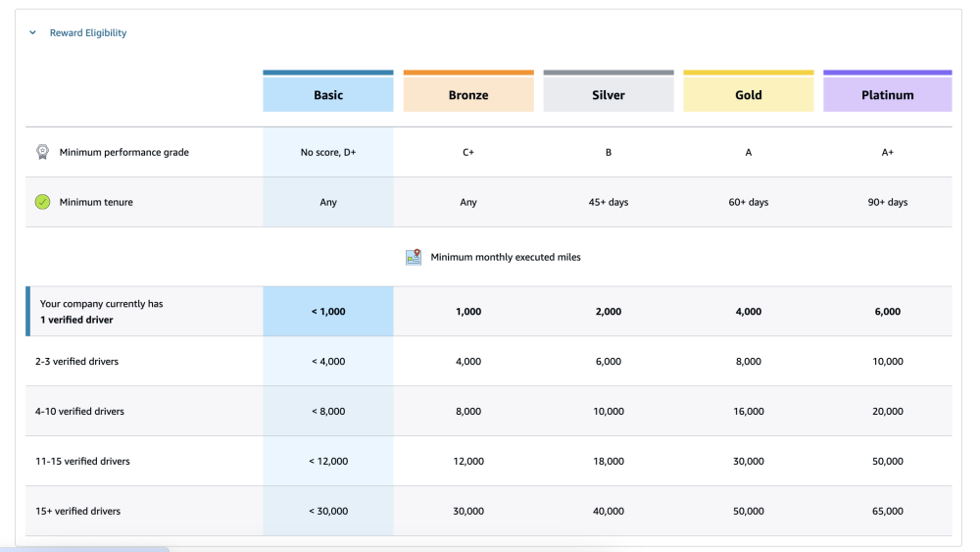Select the 2-3 verified drivers row
Screen dimensions: 980x552
(76, 362)
